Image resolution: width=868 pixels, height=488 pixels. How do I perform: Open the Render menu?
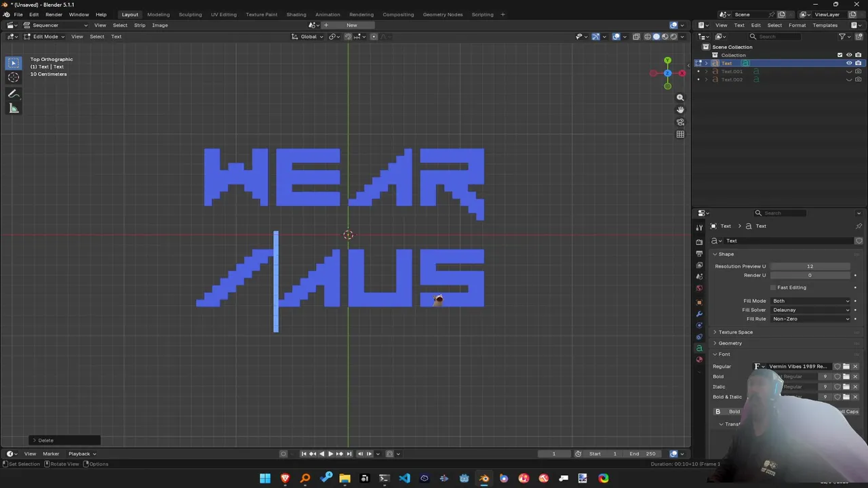[54, 14]
